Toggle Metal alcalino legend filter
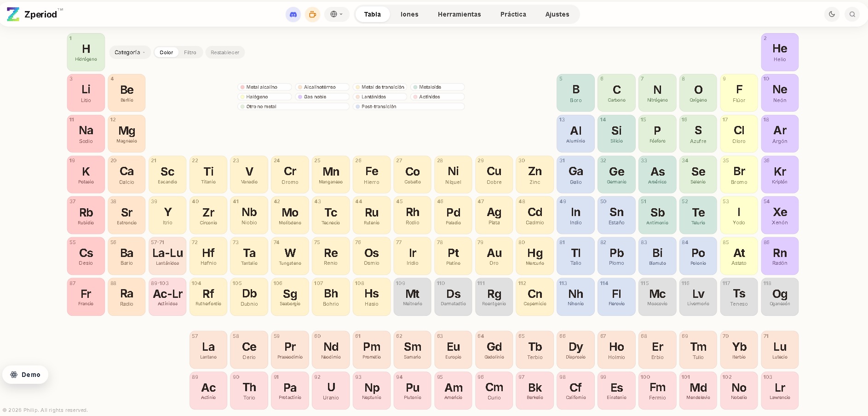Image resolution: width=868 pixels, height=416 pixels. tap(264, 87)
